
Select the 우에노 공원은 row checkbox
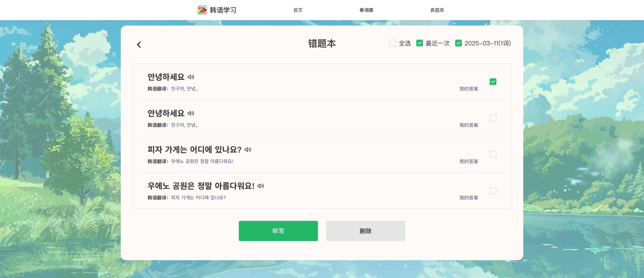tap(493, 191)
